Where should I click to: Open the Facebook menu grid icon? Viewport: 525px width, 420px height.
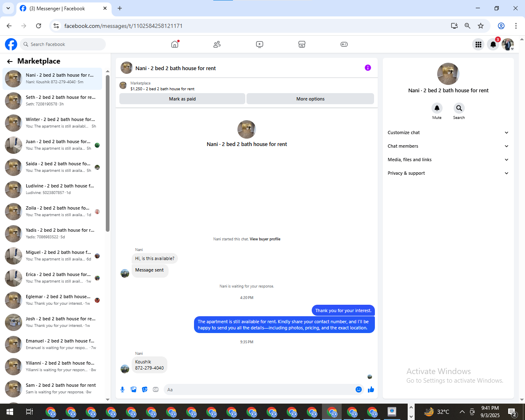pos(478,44)
